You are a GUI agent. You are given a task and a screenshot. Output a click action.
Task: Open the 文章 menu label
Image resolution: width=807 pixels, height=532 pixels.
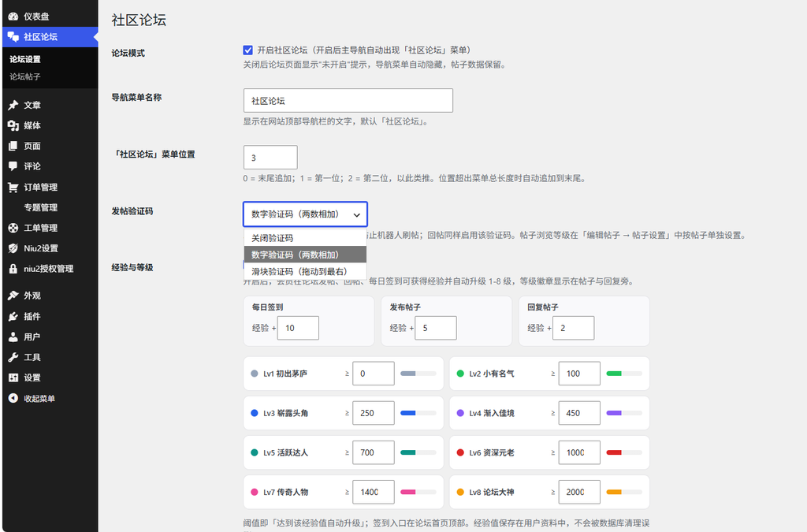(x=32, y=105)
